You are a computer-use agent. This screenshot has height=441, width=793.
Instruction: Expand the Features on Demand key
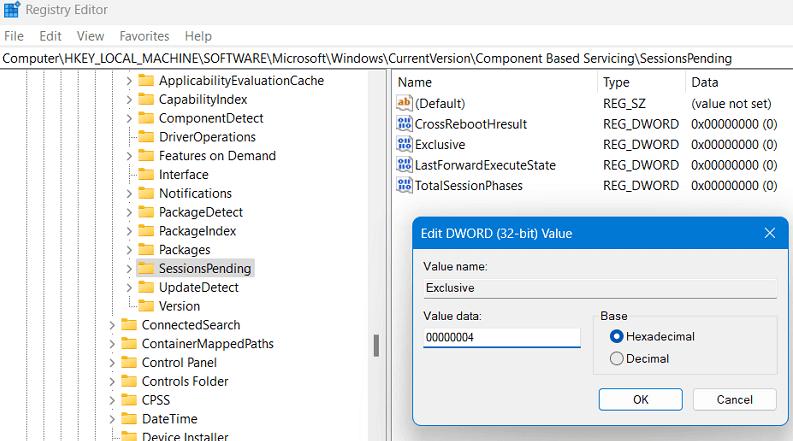(x=129, y=156)
